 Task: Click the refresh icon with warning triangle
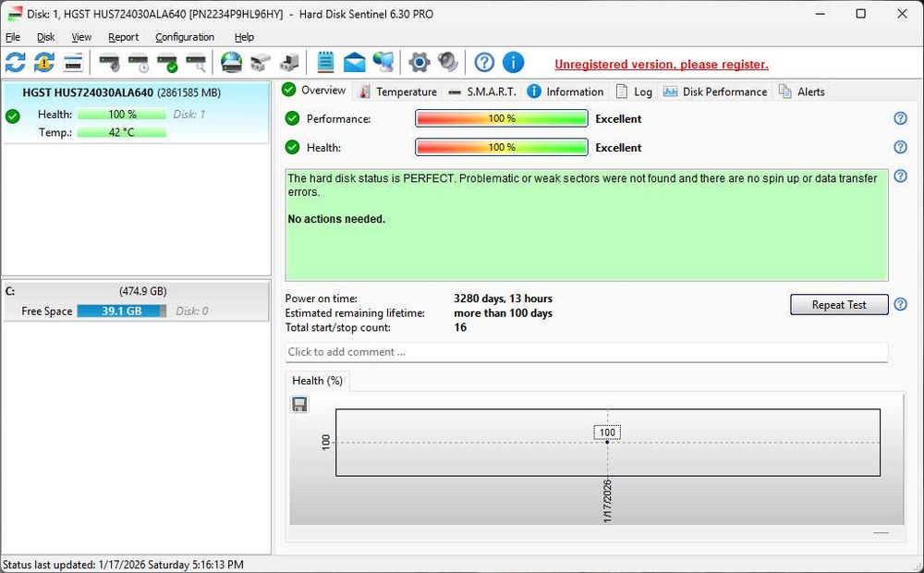pyautogui.click(x=44, y=62)
